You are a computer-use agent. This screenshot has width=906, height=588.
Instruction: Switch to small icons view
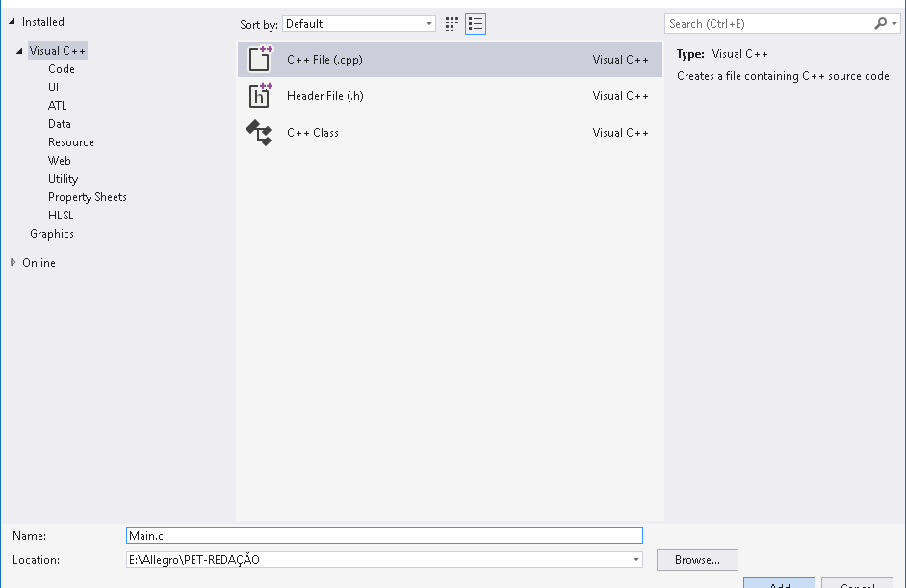point(452,24)
